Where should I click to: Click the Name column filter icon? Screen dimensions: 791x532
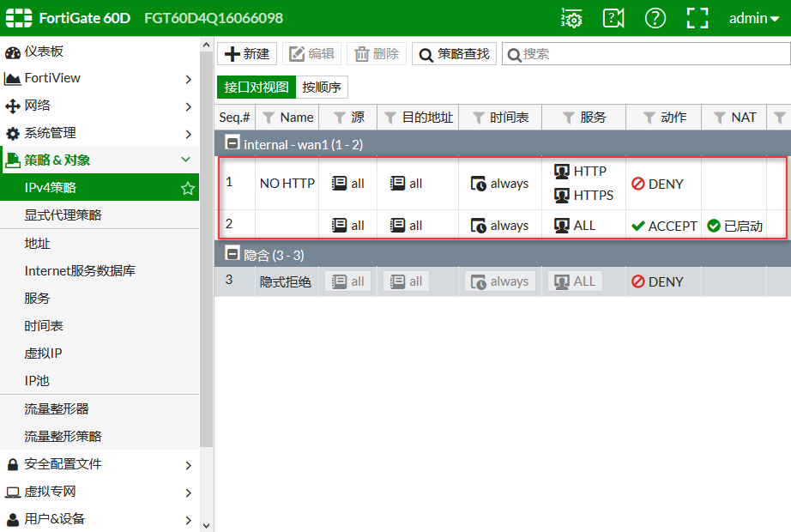click(x=269, y=118)
